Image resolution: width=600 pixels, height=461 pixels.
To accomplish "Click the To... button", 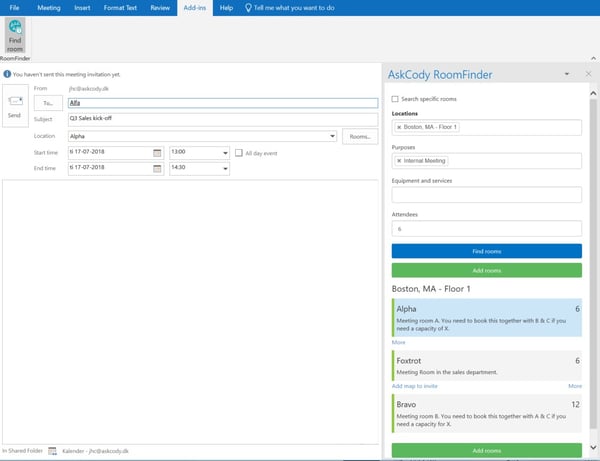I will [x=48, y=103].
